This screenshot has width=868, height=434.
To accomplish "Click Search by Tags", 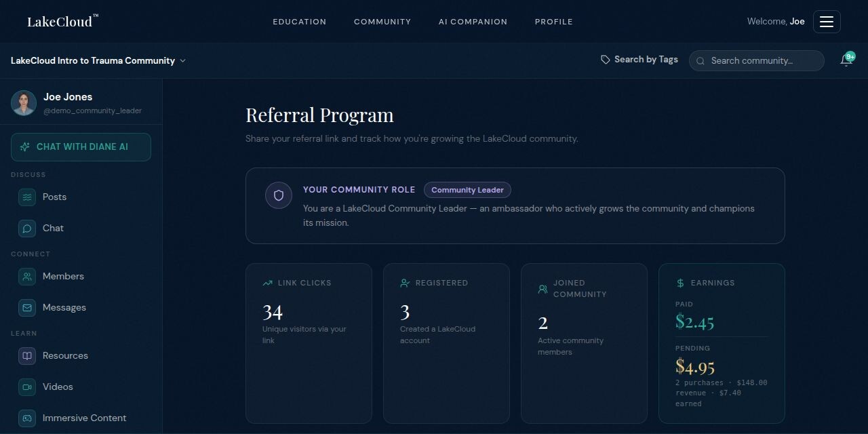I will [639, 60].
